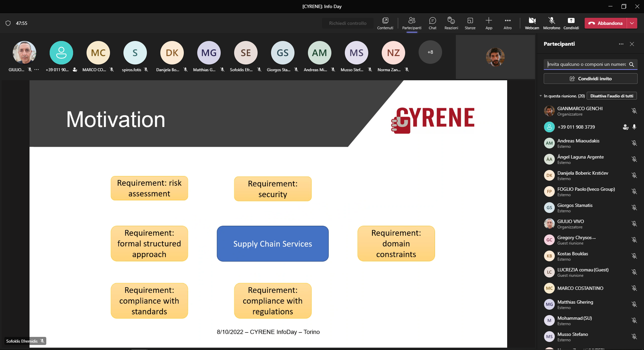Toggle mic for GIANMARCO GENCHI

(634, 111)
